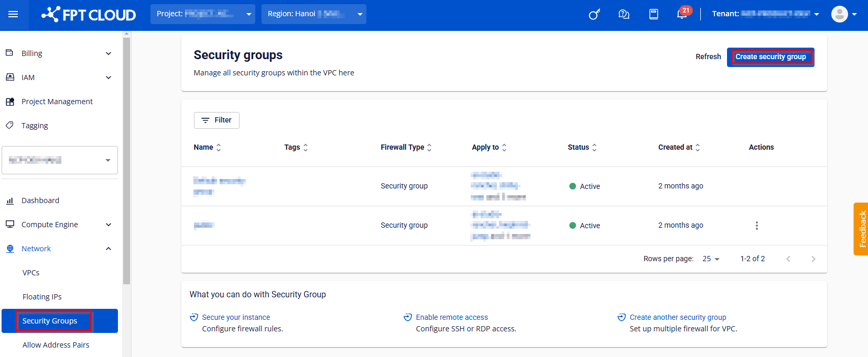Go to next page of results

pos(813,259)
